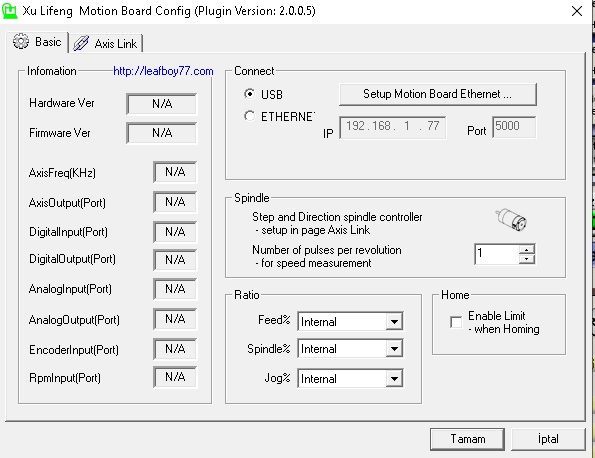Open the Spindle% ratio dropdown

click(394, 349)
